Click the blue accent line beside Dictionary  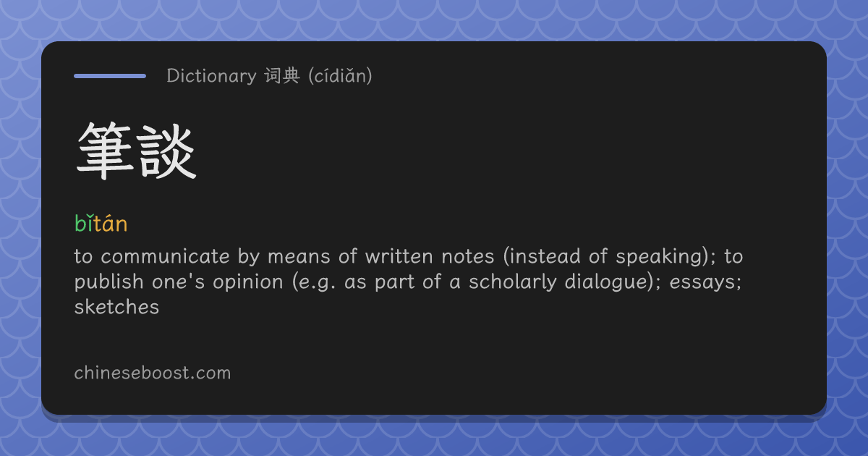[x=110, y=76]
